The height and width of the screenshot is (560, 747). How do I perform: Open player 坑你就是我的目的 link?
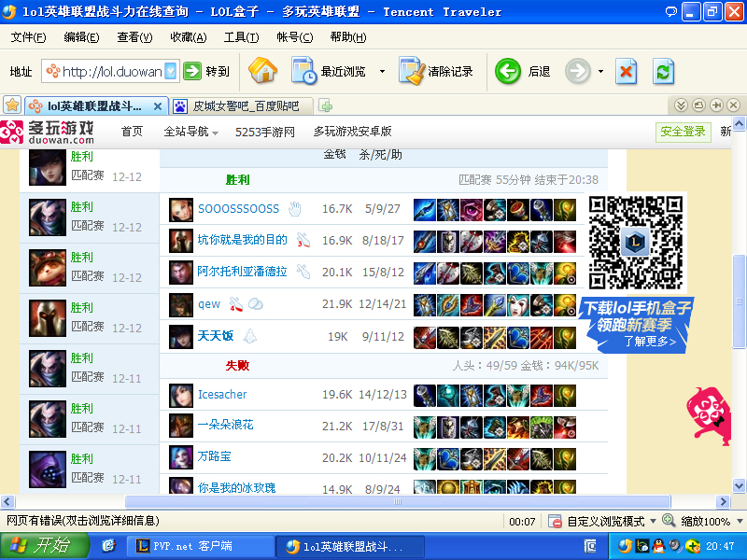pyautogui.click(x=242, y=240)
